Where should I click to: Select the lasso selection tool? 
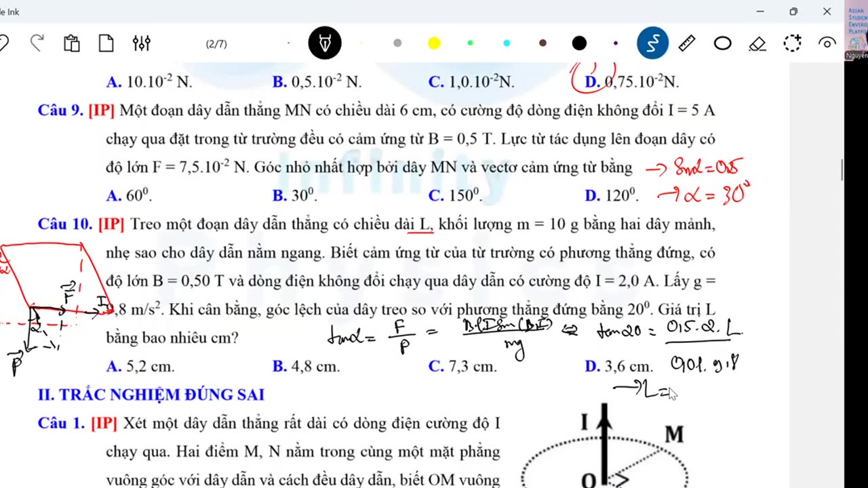(x=792, y=43)
